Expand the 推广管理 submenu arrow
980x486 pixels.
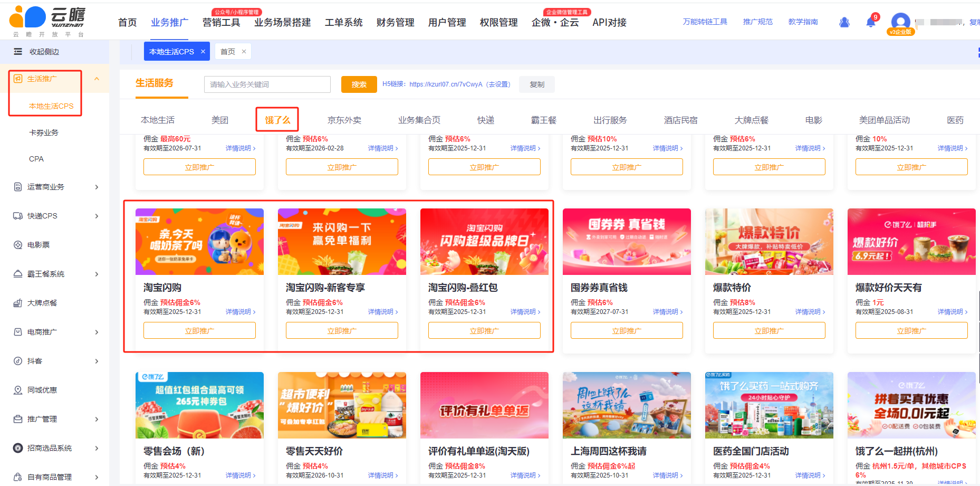click(x=97, y=419)
